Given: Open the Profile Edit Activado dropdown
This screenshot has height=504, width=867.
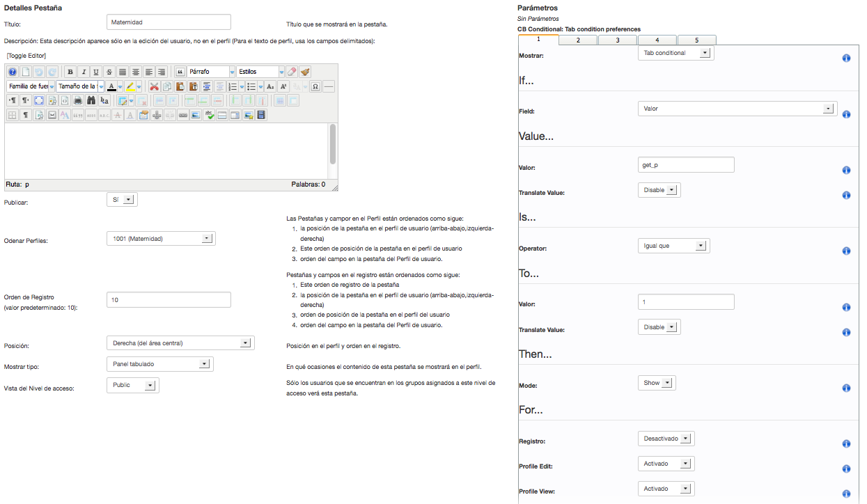Looking at the screenshot, I should point(666,464).
